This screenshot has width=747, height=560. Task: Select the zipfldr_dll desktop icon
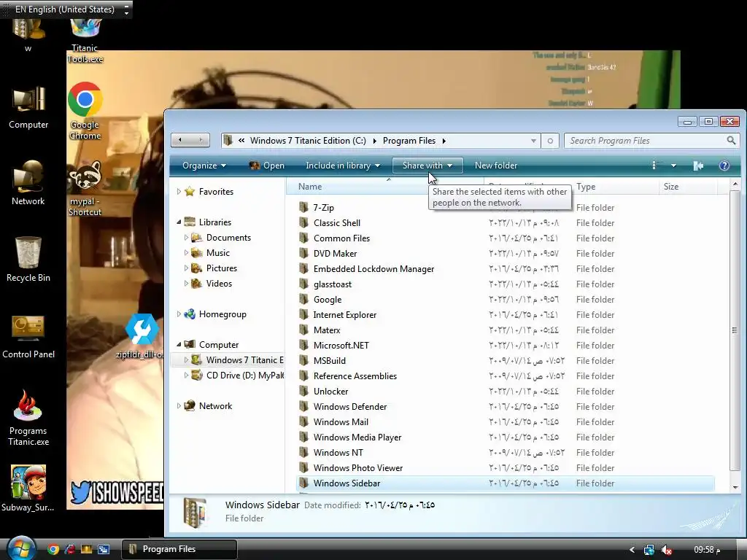pyautogui.click(x=142, y=336)
